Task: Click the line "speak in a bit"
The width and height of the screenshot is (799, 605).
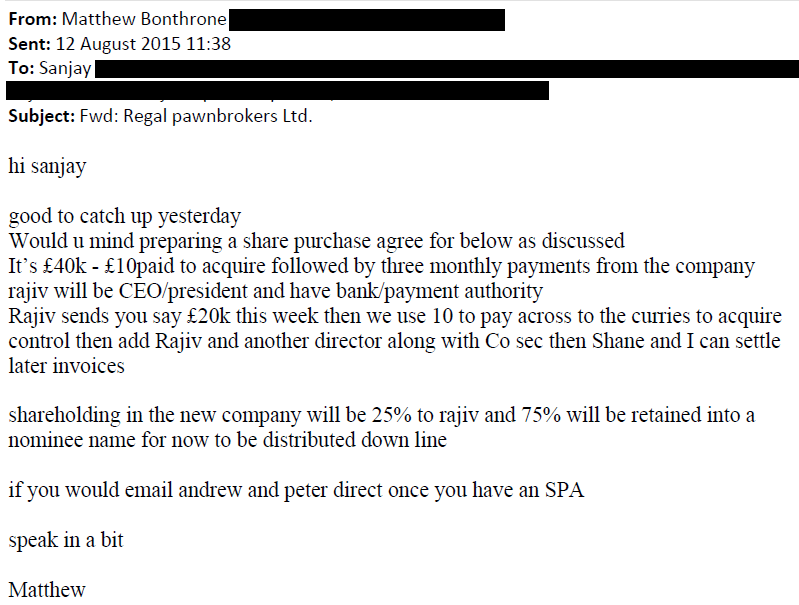Action: (x=65, y=540)
